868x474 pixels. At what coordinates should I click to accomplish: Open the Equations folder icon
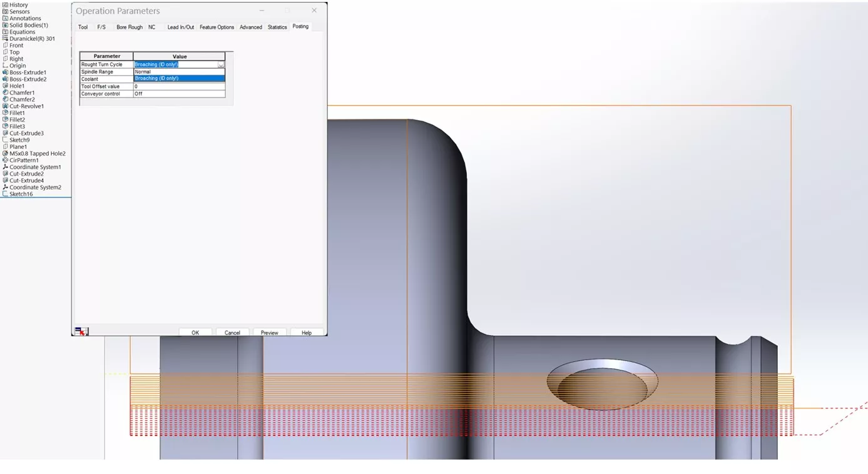pyautogui.click(x=5, y=31)
